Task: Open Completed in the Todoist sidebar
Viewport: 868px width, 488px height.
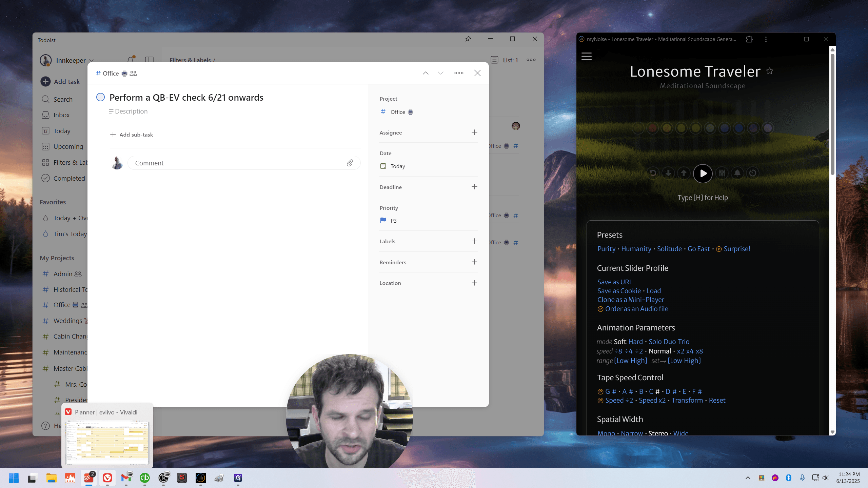Action: 69,178
